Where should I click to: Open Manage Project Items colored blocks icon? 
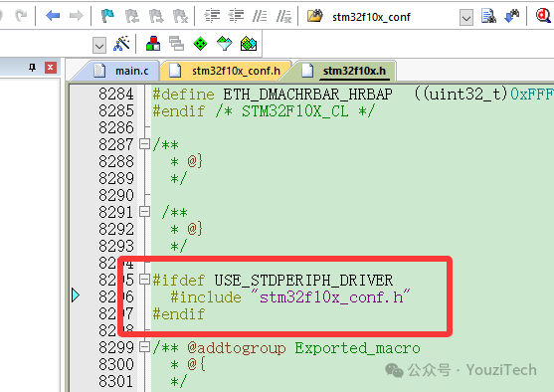coord(153,44)
